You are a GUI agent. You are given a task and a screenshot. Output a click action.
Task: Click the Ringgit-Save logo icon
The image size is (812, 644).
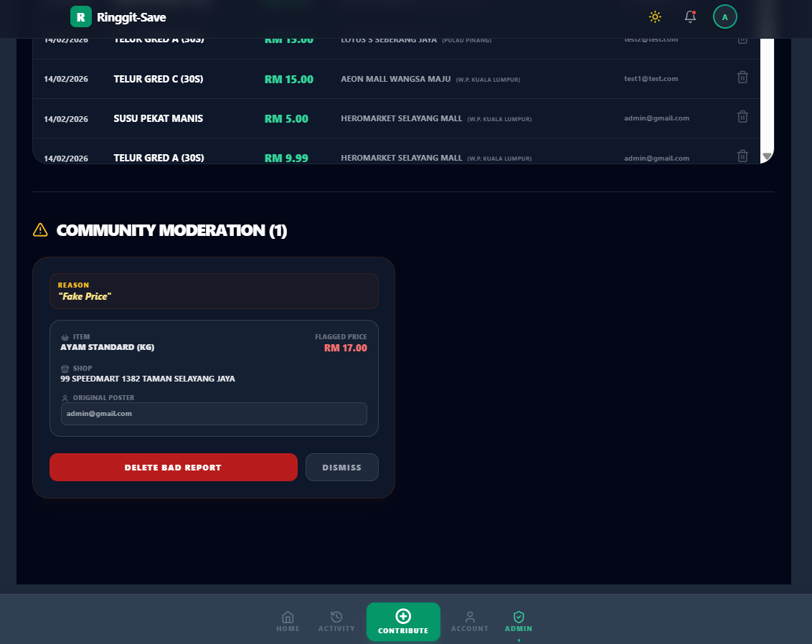(81, 16)
